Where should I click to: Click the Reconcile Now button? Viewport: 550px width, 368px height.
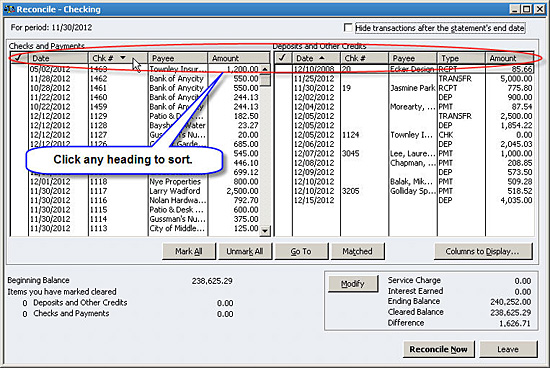[438, 349]
